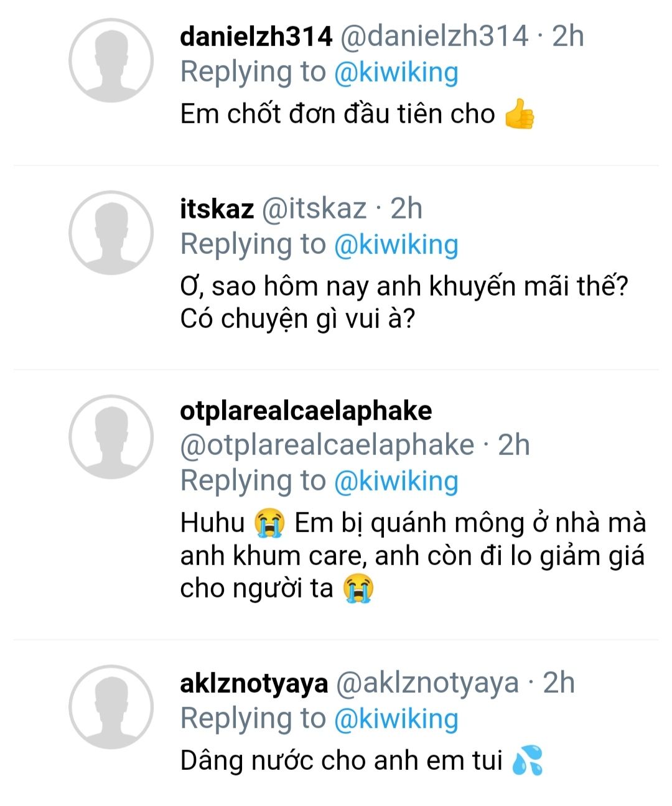672x806 pixels.
Task: Click the bold otplarealcaelaphake display name
Action: click(x=306, y=411)
